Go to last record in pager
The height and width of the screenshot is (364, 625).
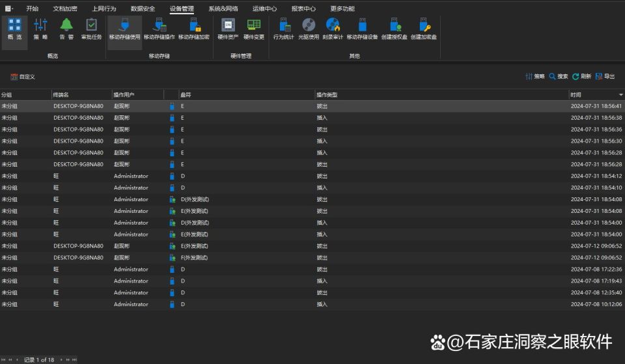coord(74,359)
